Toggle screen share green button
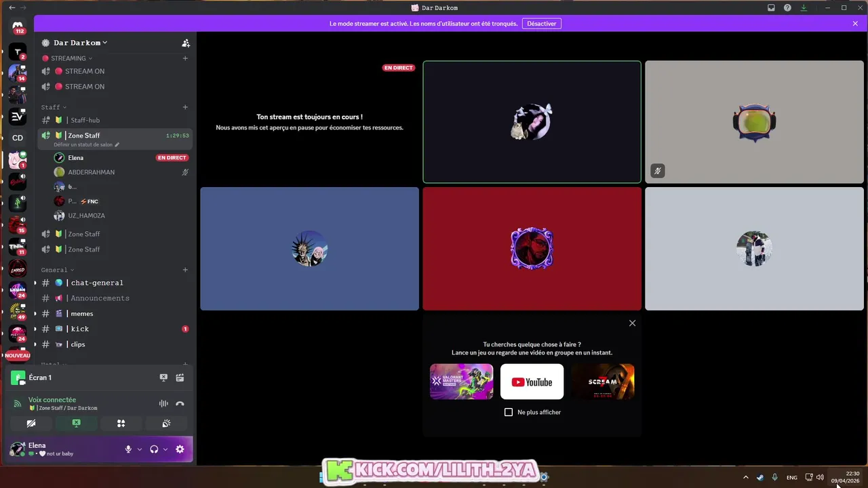868x488 pixels. click(76, 423)
